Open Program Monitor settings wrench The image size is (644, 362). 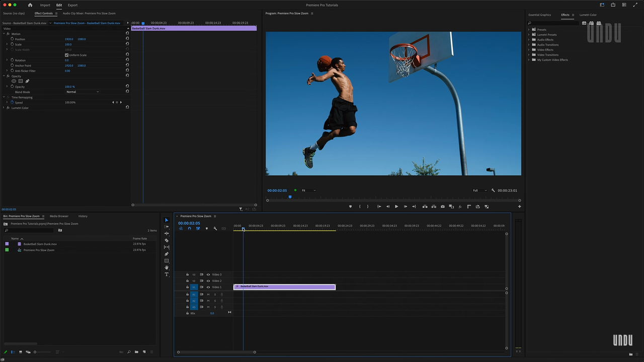(493, 190)
